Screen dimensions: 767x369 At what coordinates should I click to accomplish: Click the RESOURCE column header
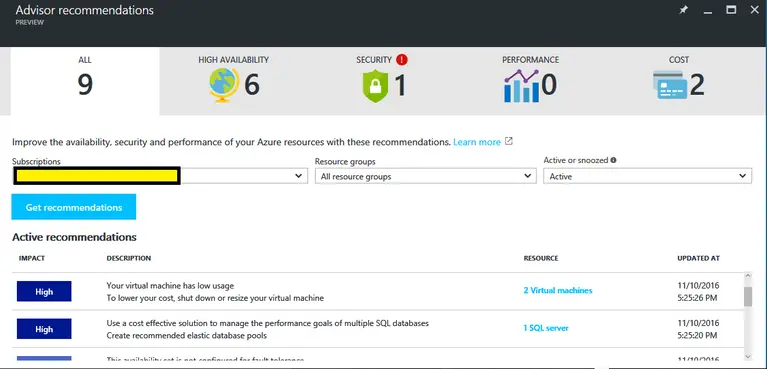pyautogui.click(x=541, y=258)
